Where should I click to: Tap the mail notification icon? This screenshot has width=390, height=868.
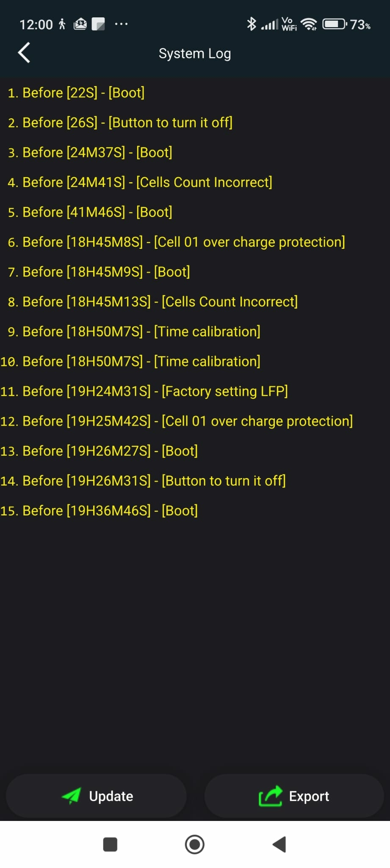[80, 24]
